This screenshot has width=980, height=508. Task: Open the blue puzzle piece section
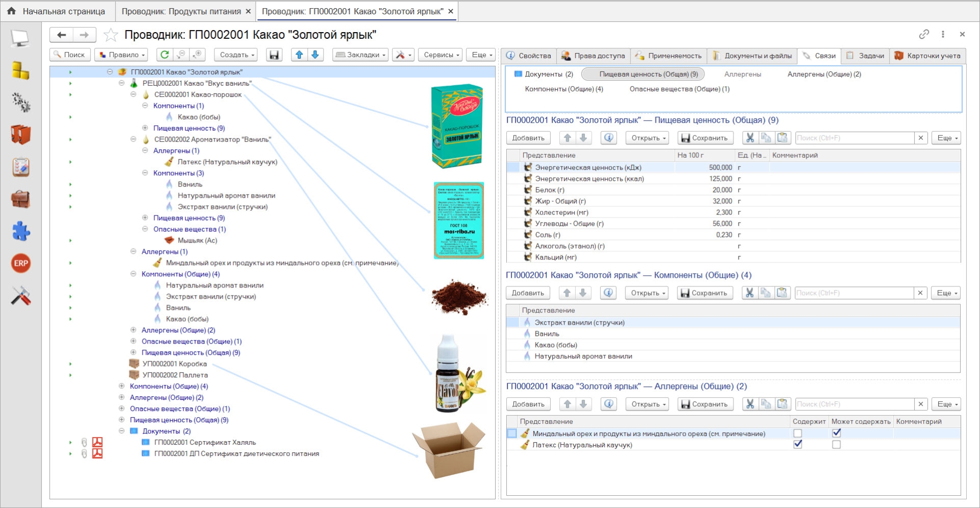click(x=20, y=231)
